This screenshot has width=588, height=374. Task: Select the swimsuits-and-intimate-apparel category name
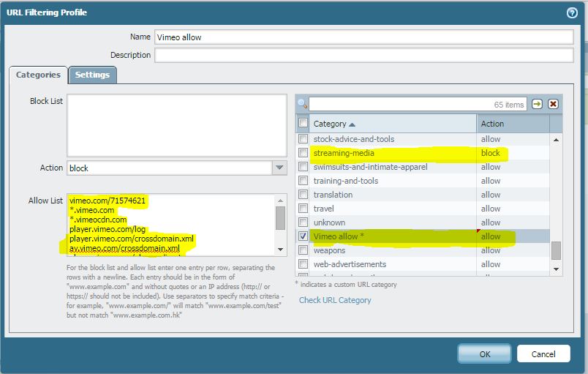coord(371,167)
